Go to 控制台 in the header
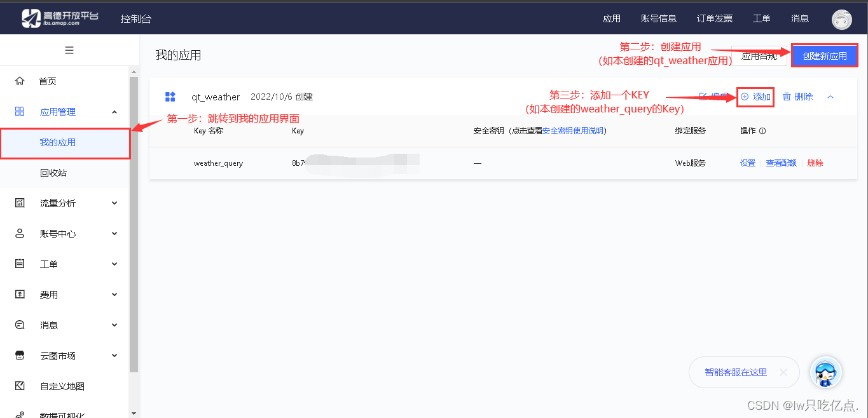This screenshot has width=868, height=418. click(136, 19)
